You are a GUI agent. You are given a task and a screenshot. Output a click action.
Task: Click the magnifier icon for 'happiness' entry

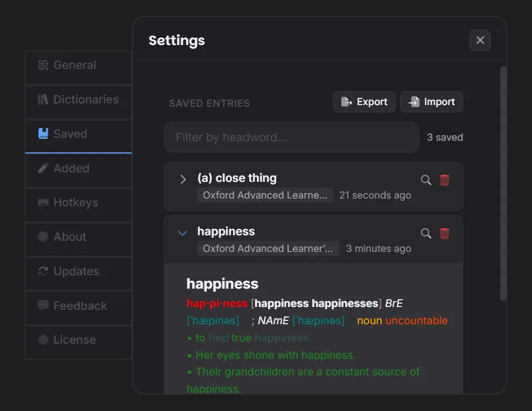pos(426,233)
